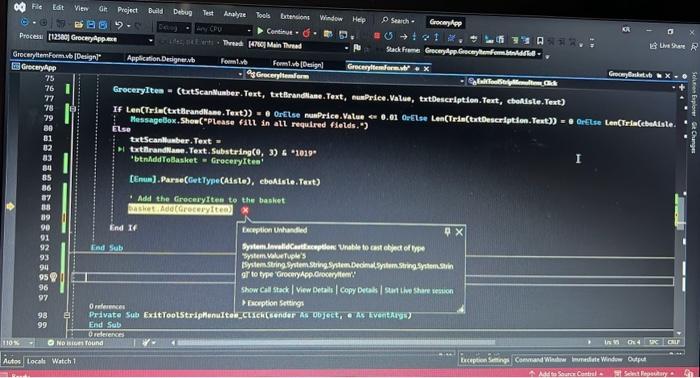Click the Continue debugging button
The width and height of the screenshot is (700, 378).
pyautogui.click(x=274, y=32)
